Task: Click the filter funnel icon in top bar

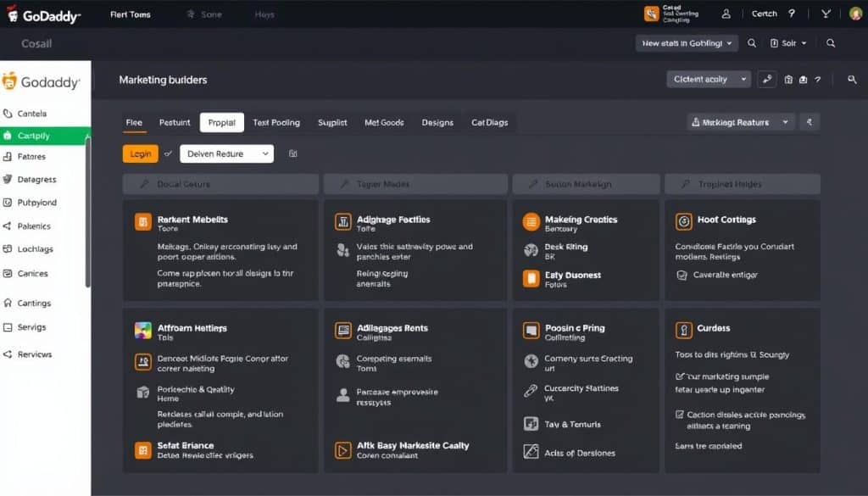Action: pyautogui.click(x=826, y=14)
